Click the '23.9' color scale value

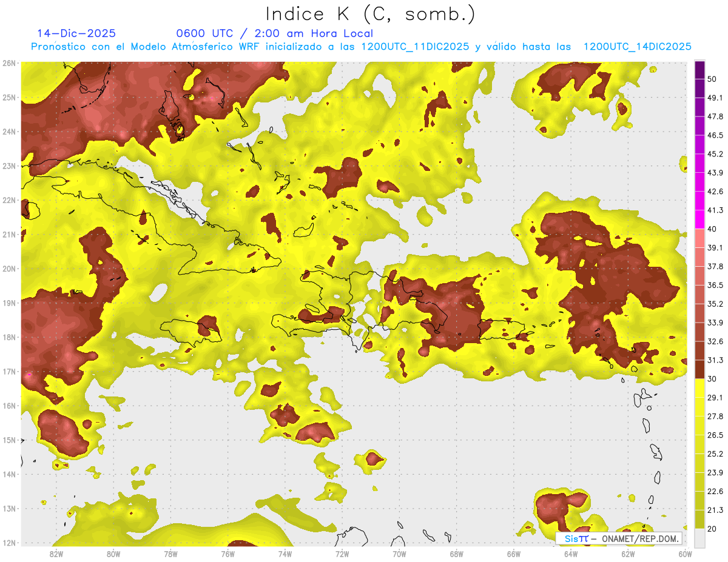715,473
